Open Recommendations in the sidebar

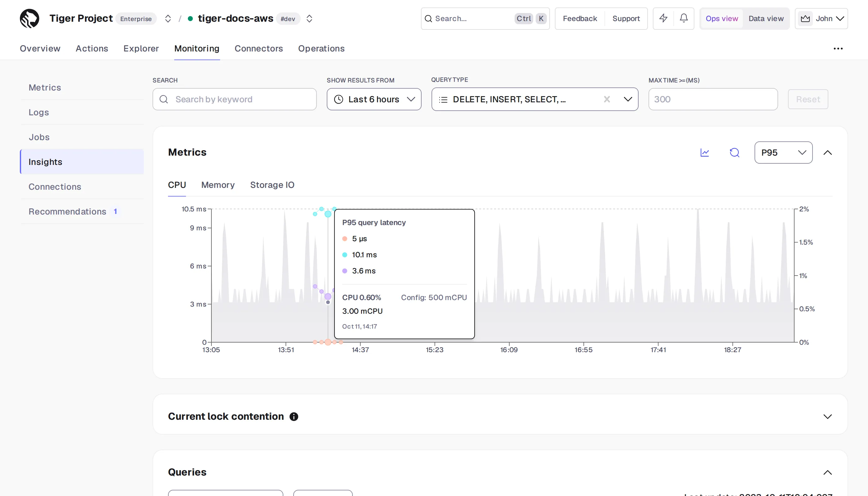pos(82,211)
